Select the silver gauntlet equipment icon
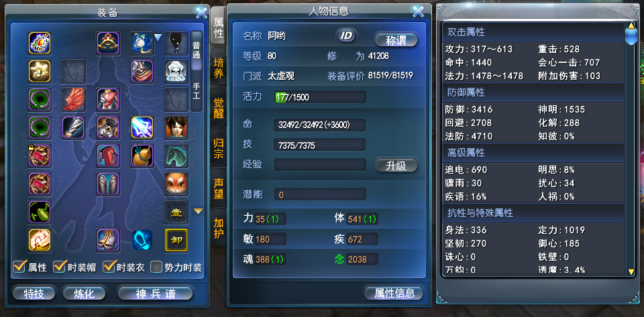The height and width of the screenshot is (317, 644). [74, 127]
